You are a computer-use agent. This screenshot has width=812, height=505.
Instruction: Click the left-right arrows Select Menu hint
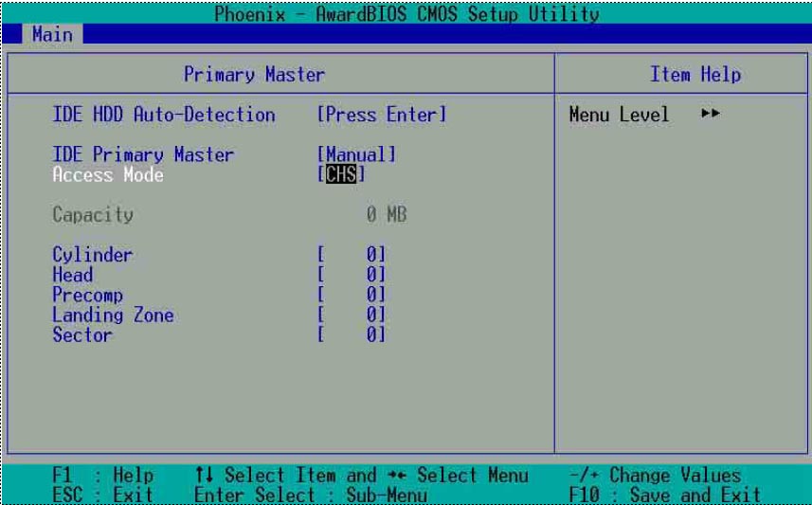(x=458, y=475)
